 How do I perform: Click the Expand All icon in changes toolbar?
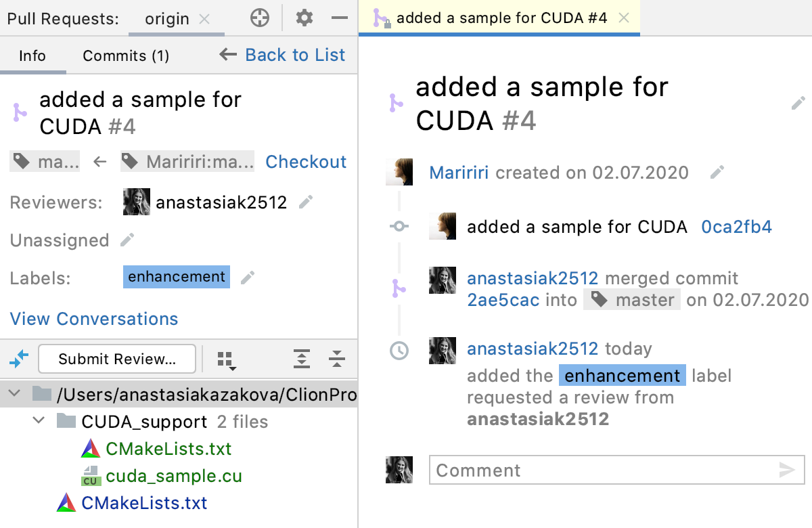click(x=302, y=359)
